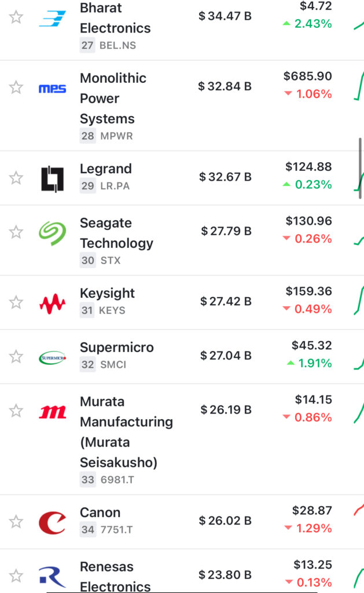The image size is (364, 593).
Task: Star Bharat Electronics as a favorite
Action: 16,17
